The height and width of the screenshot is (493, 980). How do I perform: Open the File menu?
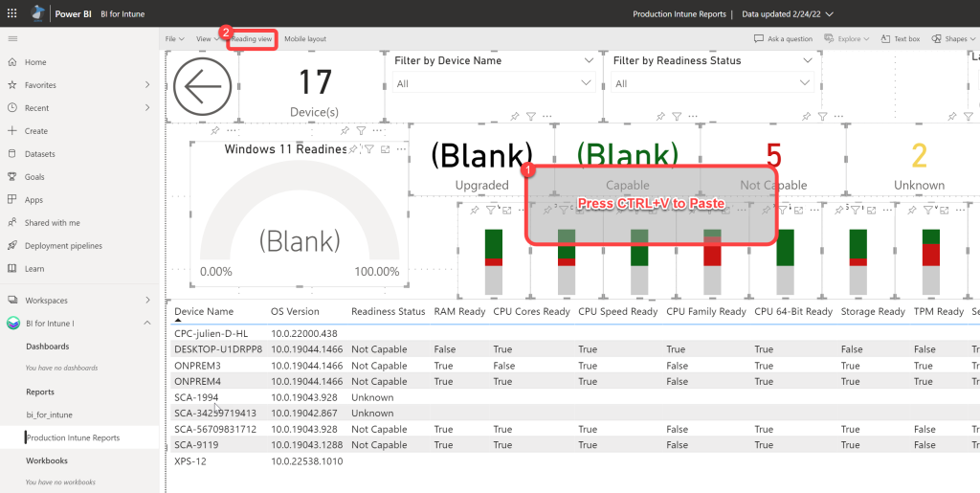click(x=175, y=39)
